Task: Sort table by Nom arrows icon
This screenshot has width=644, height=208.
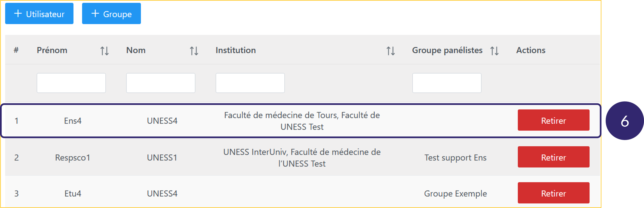Action: click(194, 51)
